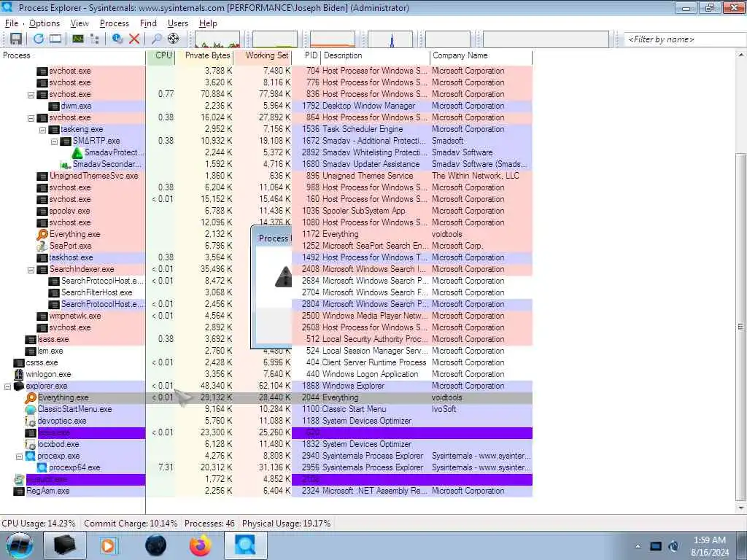Collapse the taskeng.exe tree node

[42, 130]
